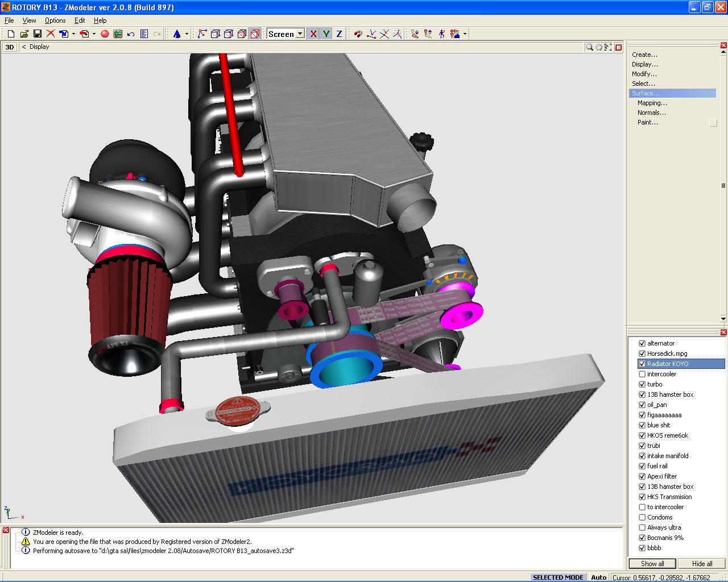Expand the Modify... command group
This screenshot has height=582, width=728.
(644, 74)
